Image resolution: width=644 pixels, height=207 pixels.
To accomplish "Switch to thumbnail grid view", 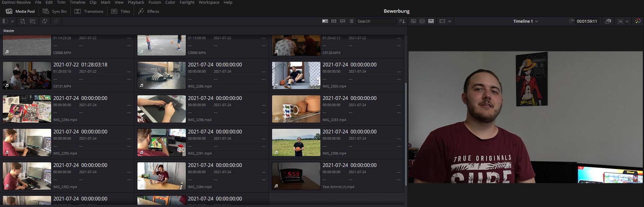I will point(334,21).
